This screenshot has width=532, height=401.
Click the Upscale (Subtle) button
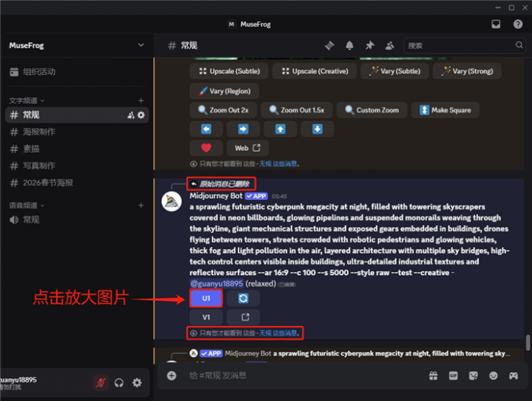tap(229, 71)
